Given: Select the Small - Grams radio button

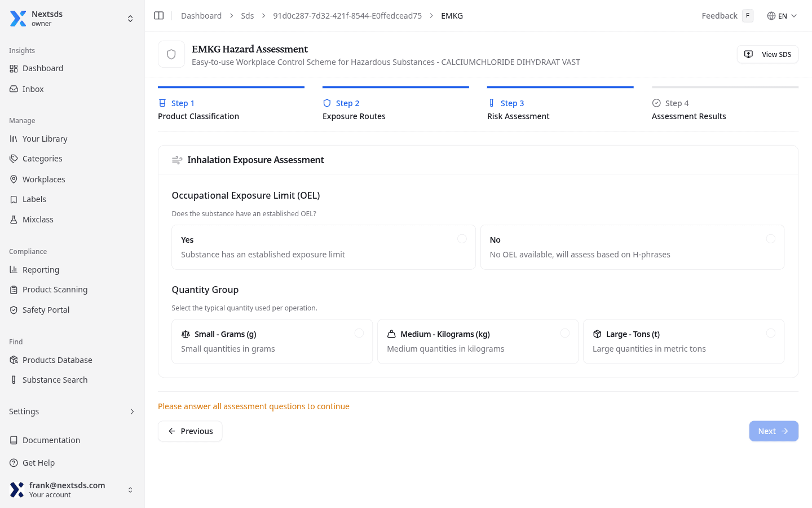Looking at the screenshot, I should pyautogui.click(x=359, y=333).
